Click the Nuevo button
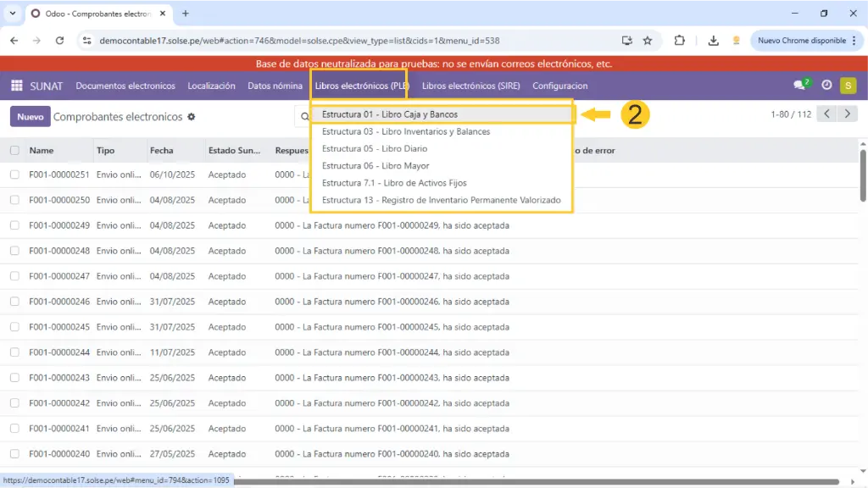The height and width of the screenshot is (488, 868). (30, 117)
